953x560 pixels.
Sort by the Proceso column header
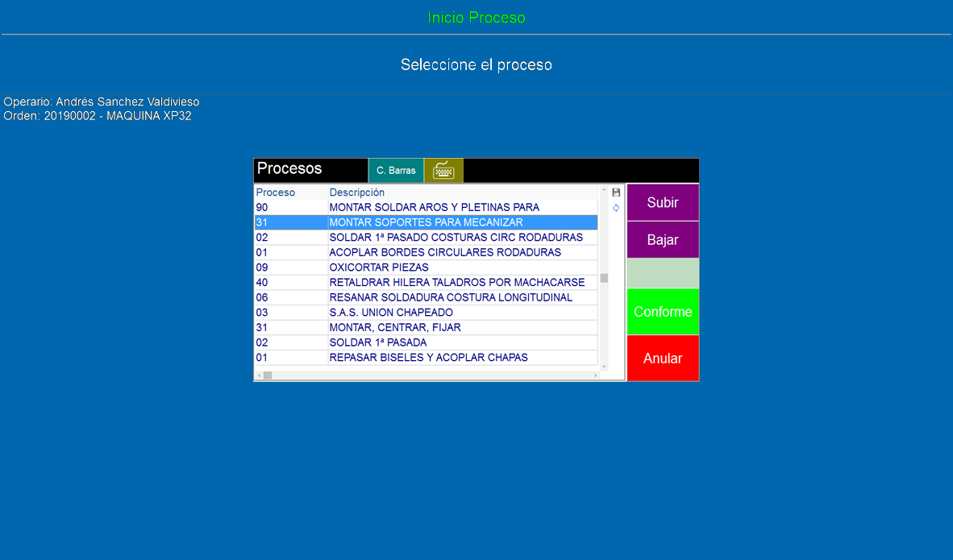click(x=276, y=193)
